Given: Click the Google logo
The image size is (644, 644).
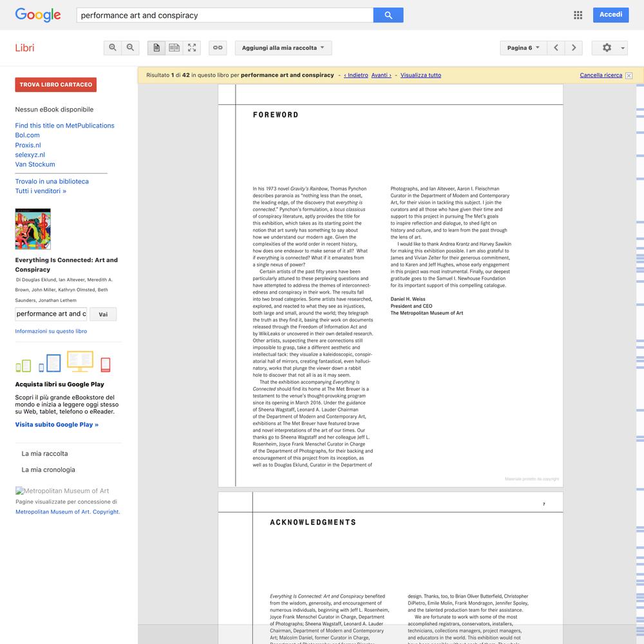Looking at the screenshot, I should (38, 15).
